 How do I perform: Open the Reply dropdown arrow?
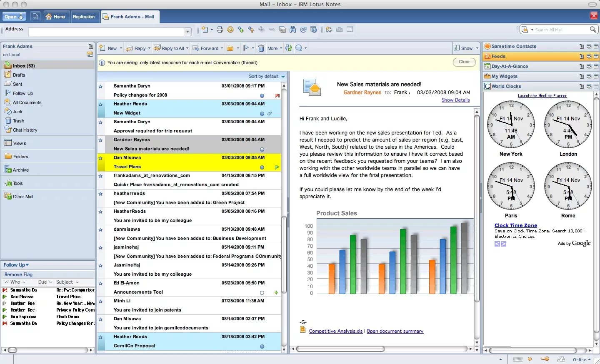click(x=149, y=48)
